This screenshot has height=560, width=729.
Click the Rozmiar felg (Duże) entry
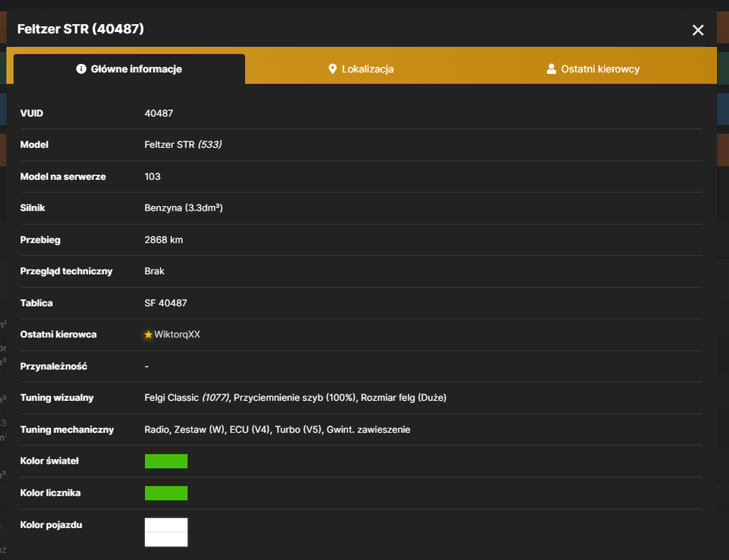point(403,398)
